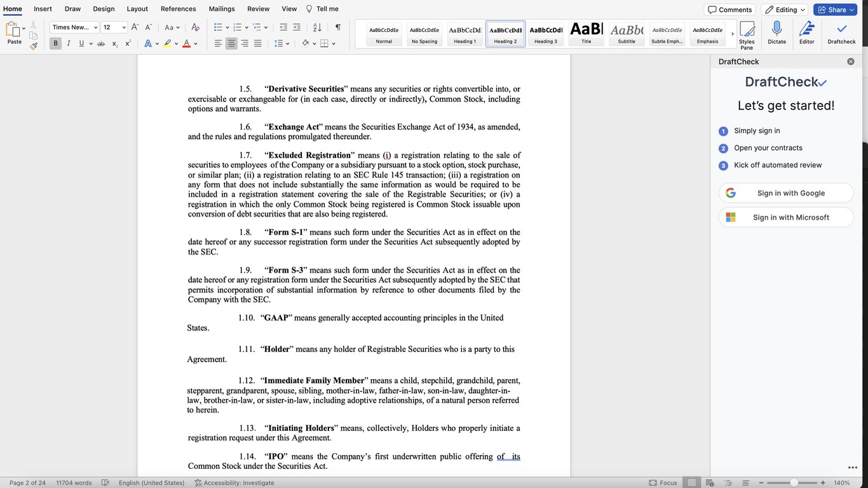Open the Change Case Aa dropdown
The height and width of the screenshot is (488, 868).
click(172, 27)
